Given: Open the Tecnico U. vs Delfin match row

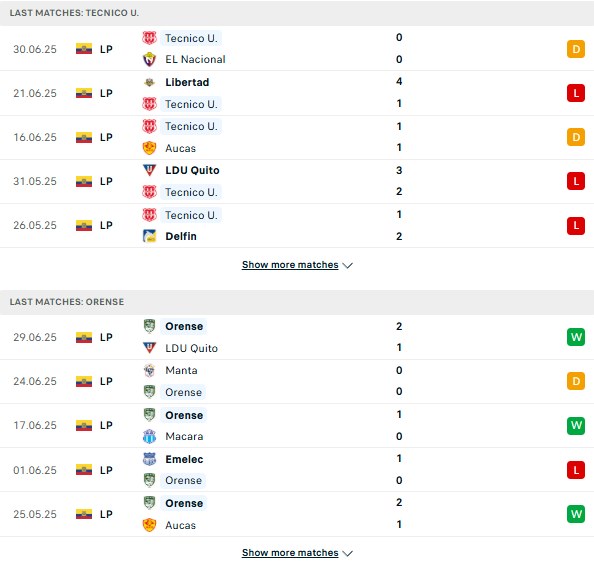Looking at the screenshot, I should (297, 226).
